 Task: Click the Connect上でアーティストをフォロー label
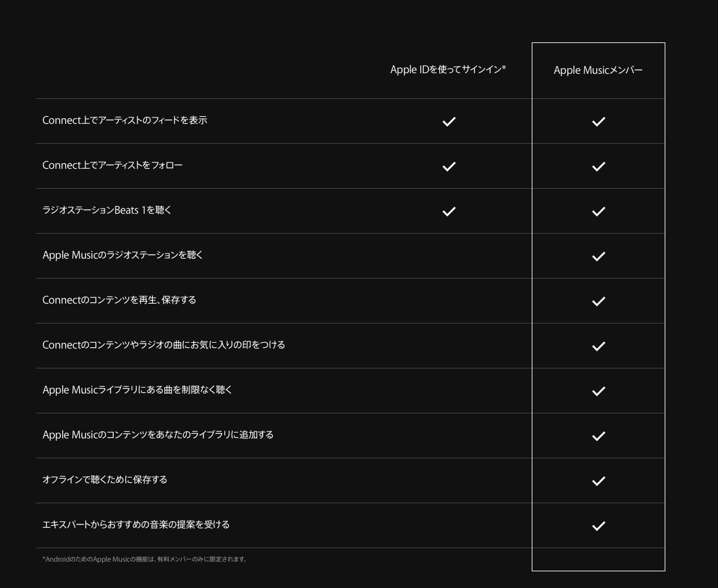click(x=112, y=165)
